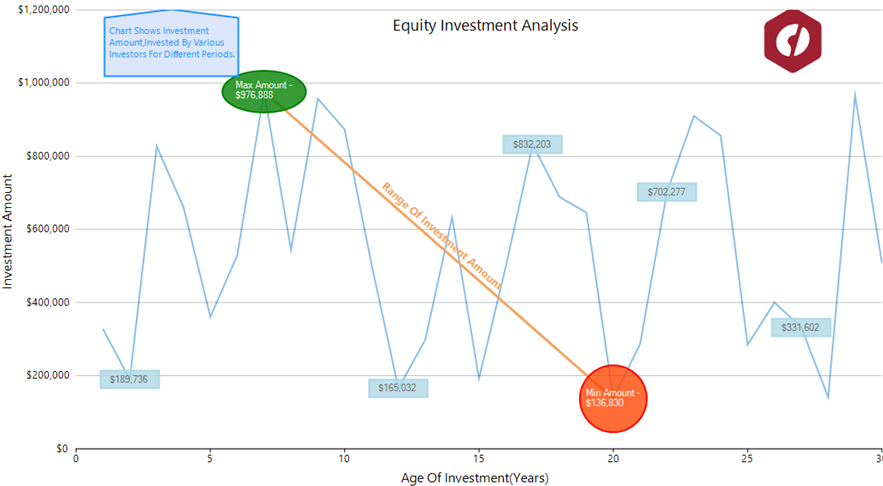883x486 pixels.
Task: Click the orange Min Amount circle annotation
Action: click(614, 399)
